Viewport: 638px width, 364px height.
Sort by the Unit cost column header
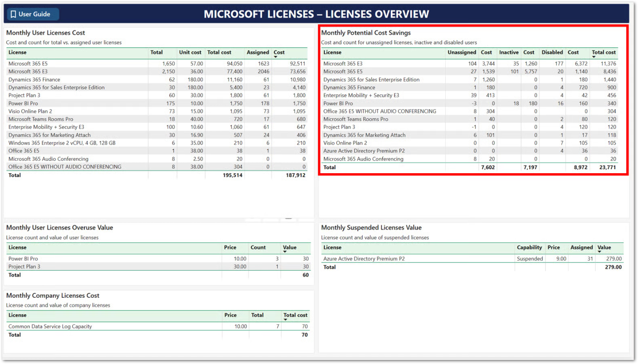click(x=190, y=52)
